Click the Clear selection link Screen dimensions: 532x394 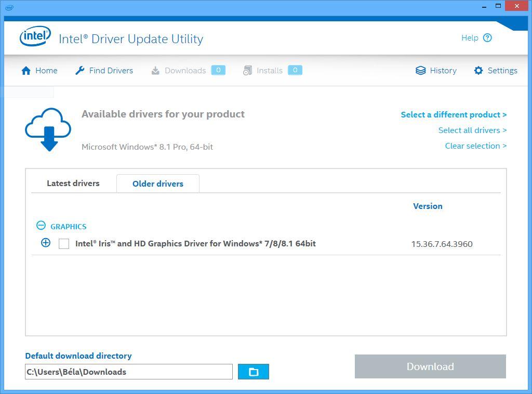(476, 146)
